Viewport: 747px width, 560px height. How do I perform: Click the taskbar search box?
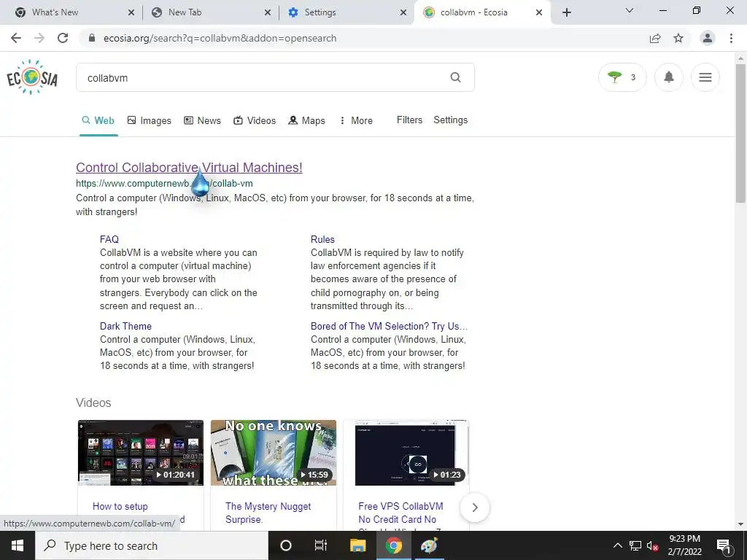[152, 545]
